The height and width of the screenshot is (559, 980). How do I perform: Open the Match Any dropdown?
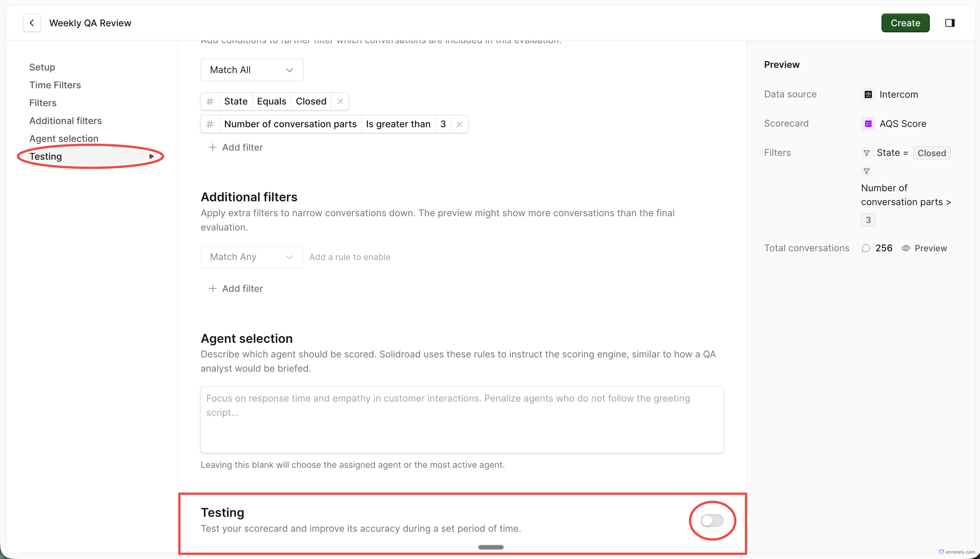point(252,257)
